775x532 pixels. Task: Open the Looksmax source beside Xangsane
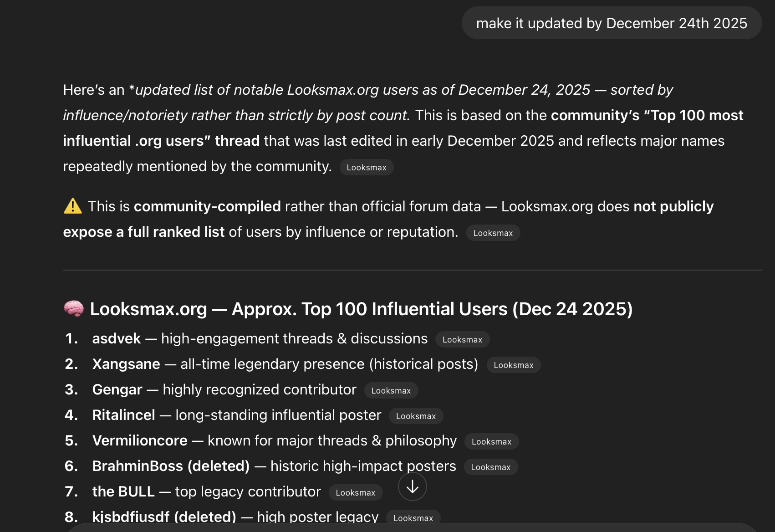[x=513, y=365]
